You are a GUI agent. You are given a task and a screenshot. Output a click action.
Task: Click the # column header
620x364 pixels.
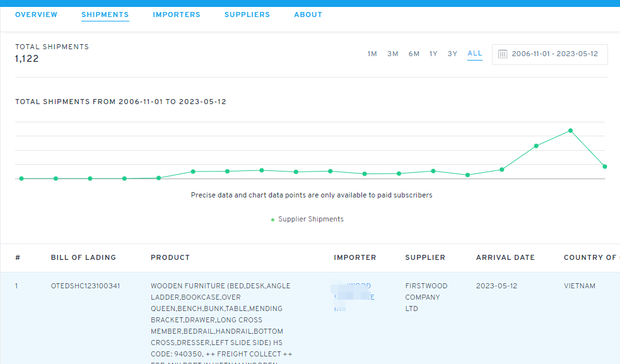click(x=18, y=257)
